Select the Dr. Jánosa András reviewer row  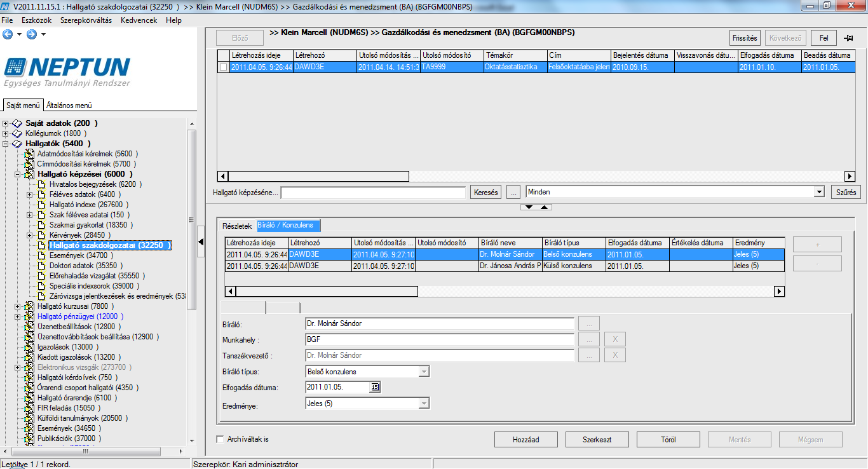[505, 266]
